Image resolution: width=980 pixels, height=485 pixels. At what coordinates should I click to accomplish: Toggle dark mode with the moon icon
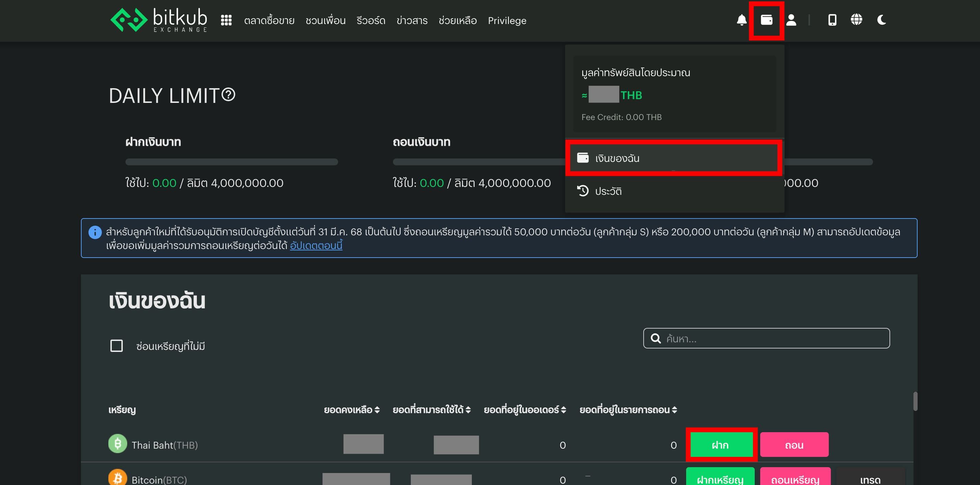pyautogui.click(x=882, y=20)
